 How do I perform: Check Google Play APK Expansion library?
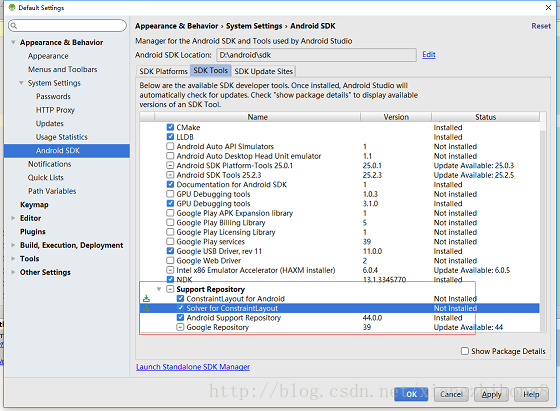[x=170, y=213]
